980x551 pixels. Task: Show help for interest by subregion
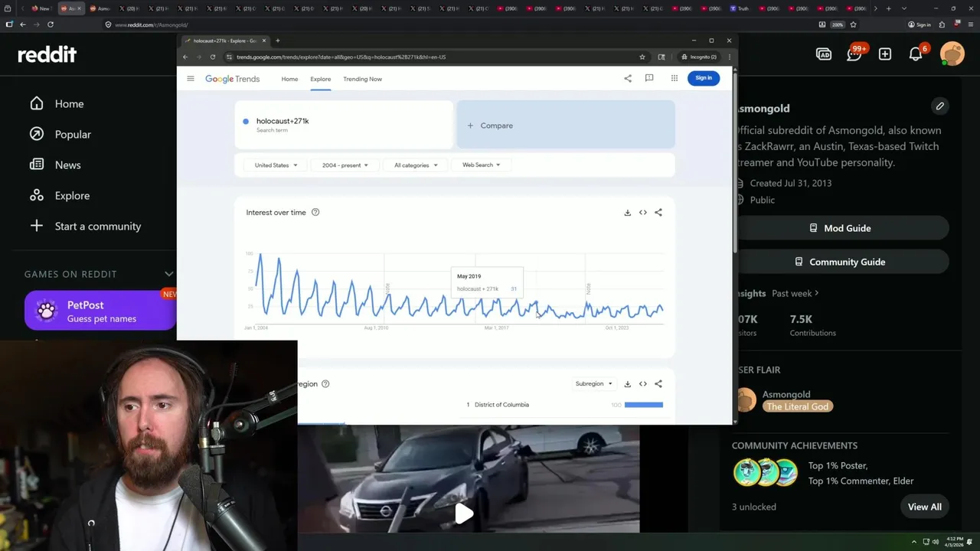pos(325,384)
